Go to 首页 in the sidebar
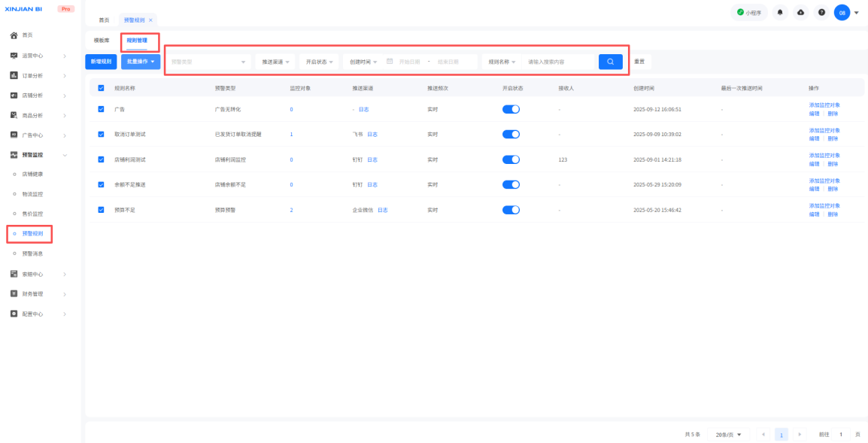Screen dimensions: 868x443 (x=27, y=35)
